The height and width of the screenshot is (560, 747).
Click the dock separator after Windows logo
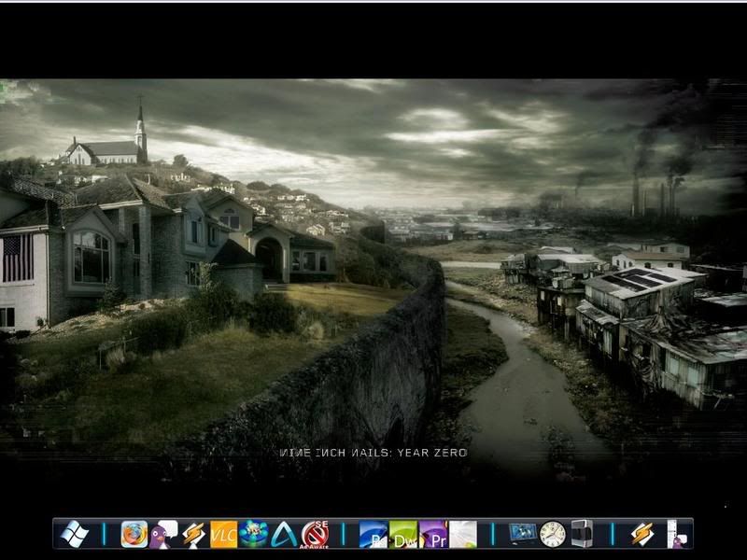point(105,534)
